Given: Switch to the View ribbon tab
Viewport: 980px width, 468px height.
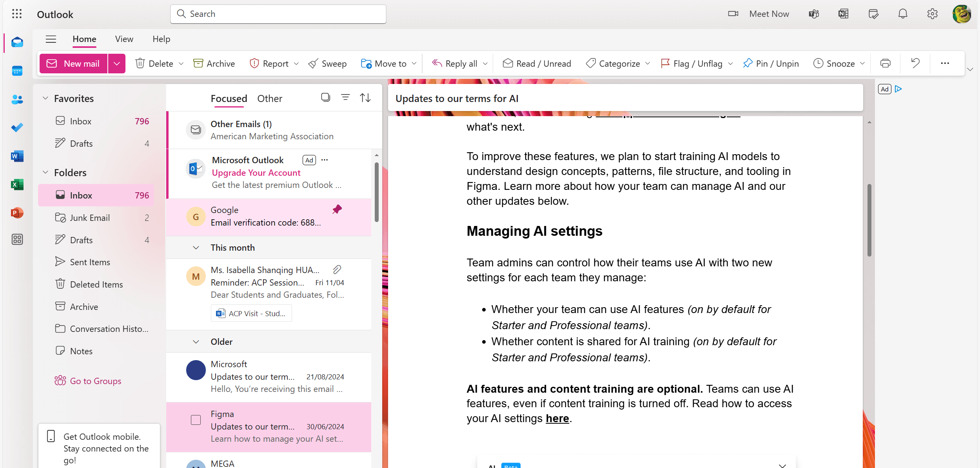Looking at the screenshot, I should (x=124, y=39).
